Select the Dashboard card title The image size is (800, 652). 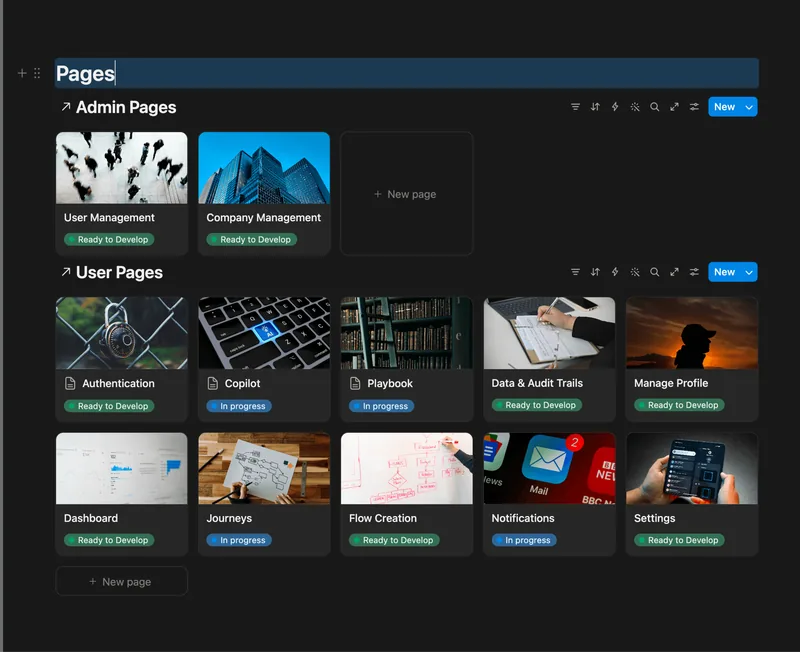[x=91, y=518]
